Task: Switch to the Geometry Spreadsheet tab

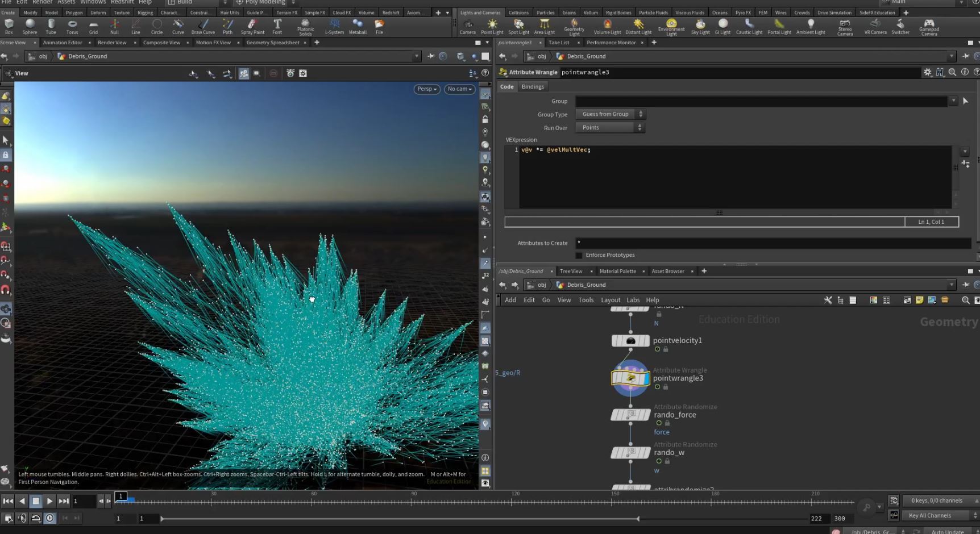Action: (x=273, y=43)
